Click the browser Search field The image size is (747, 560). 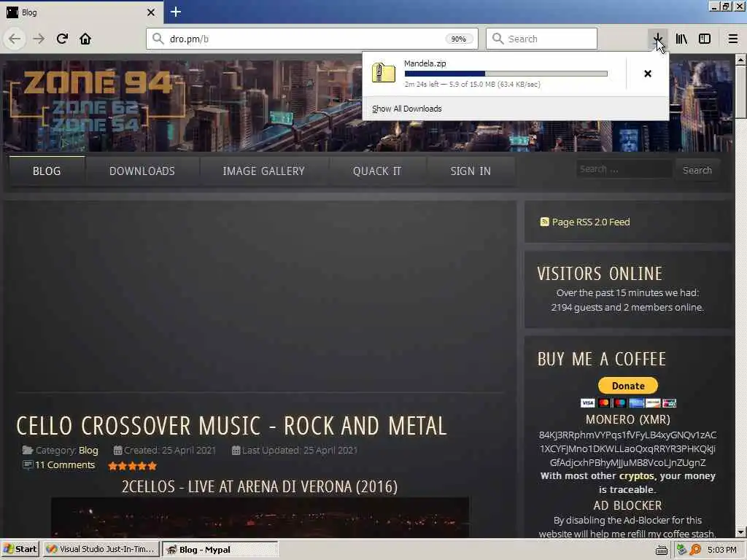[542, 39]
